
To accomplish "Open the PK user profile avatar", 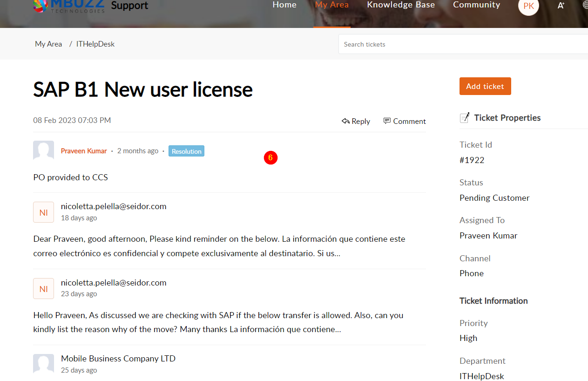I will [x=528, y=6].
